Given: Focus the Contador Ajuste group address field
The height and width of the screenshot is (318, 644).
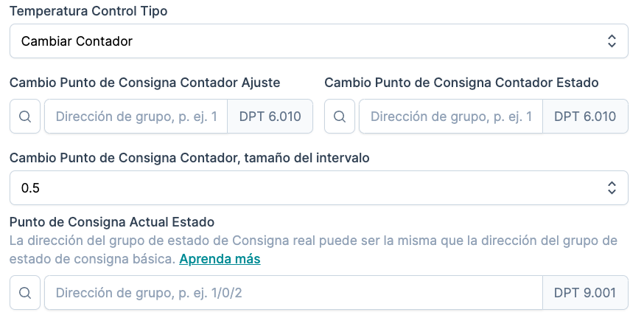Looking at the screenshot, I should pos(136,117).
